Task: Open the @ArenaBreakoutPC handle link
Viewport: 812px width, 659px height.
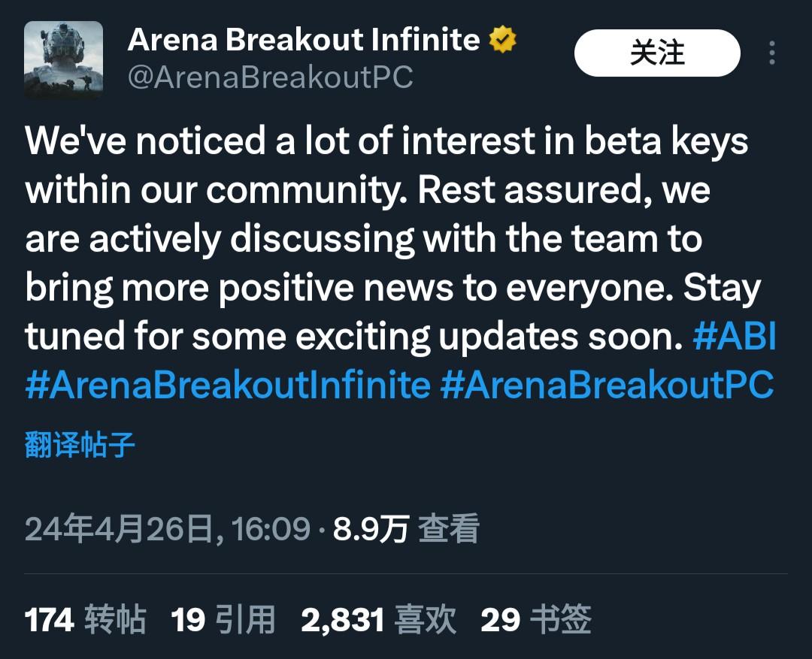Action: pyautogui.click(x=271, y=77)
